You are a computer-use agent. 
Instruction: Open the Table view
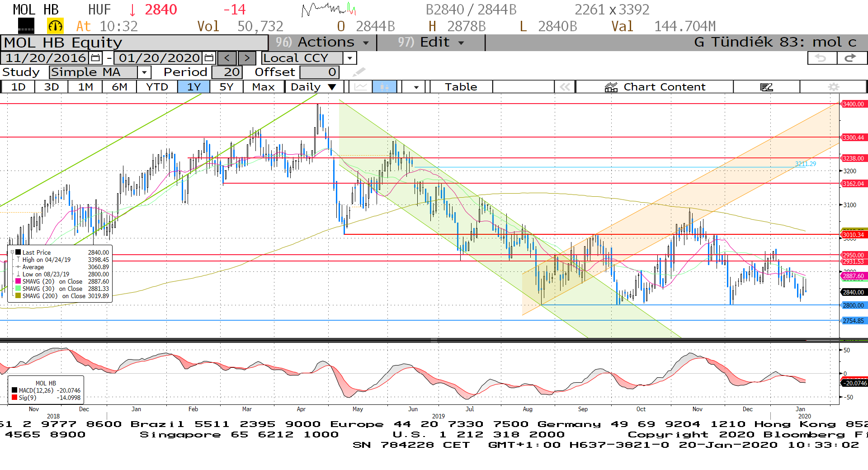point(461,87)
